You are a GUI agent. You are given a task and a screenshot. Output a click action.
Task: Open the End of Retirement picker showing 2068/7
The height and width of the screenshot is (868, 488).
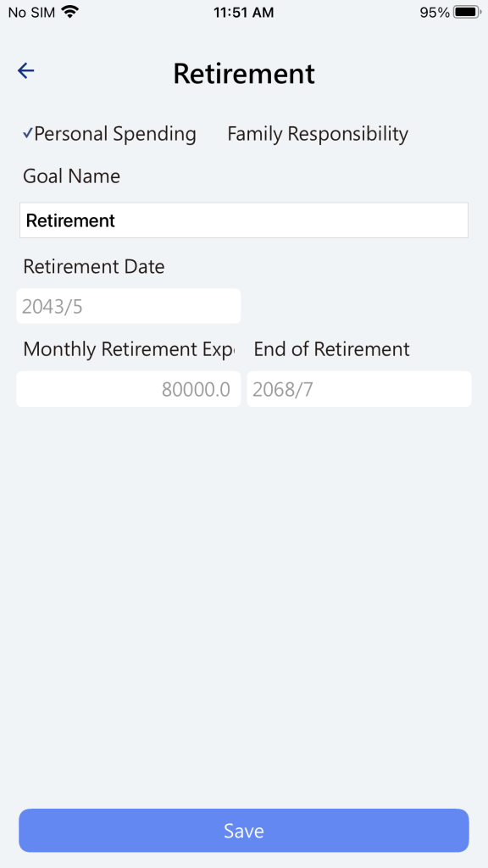359,389
